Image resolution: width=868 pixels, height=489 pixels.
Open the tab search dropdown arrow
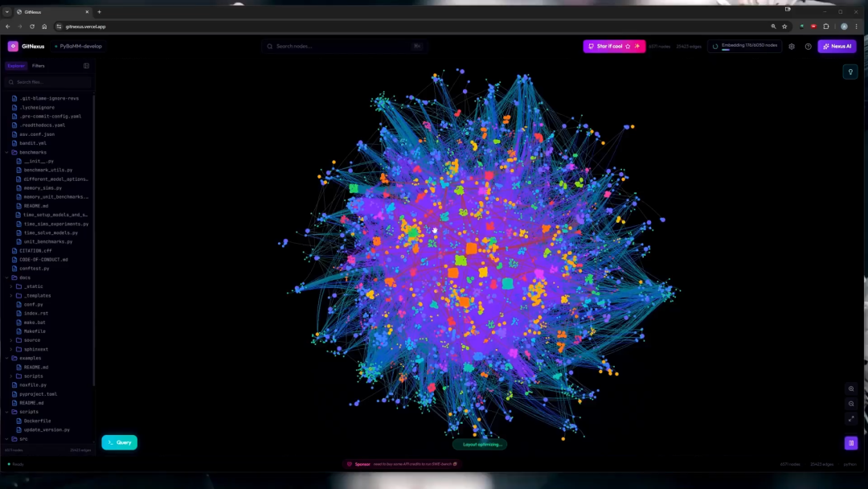point(6,11)
